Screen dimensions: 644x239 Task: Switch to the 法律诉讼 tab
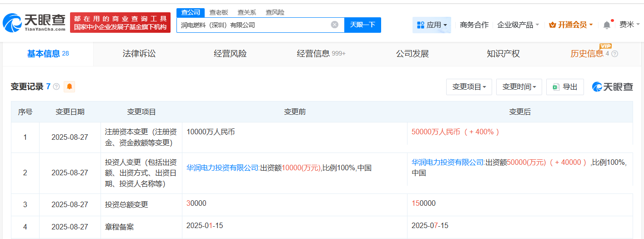[139, 54]
